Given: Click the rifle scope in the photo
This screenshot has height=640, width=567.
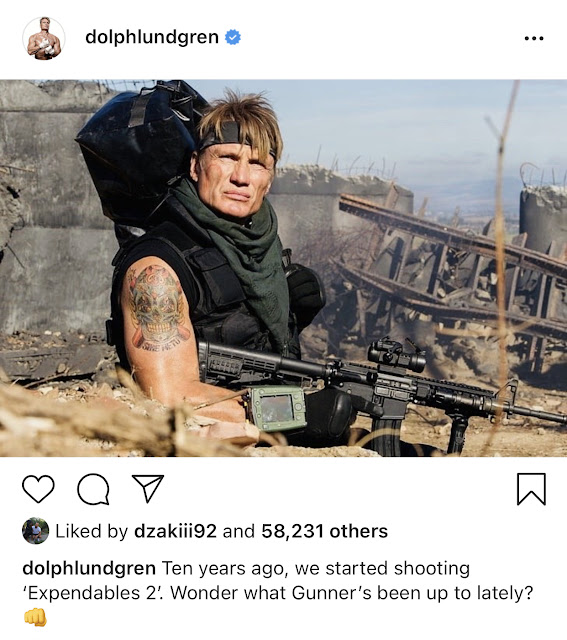Looking at the screenshot, I should click(396, 355).
